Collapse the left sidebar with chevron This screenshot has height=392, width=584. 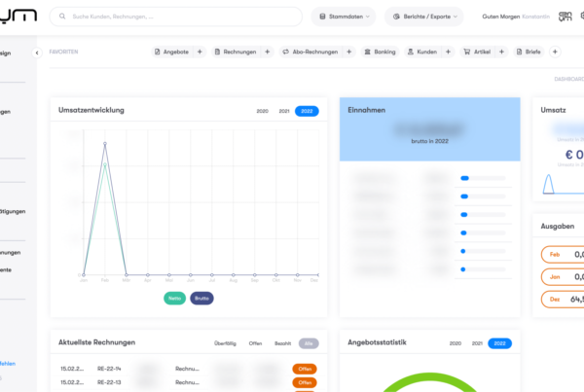[x=36, y=53]
